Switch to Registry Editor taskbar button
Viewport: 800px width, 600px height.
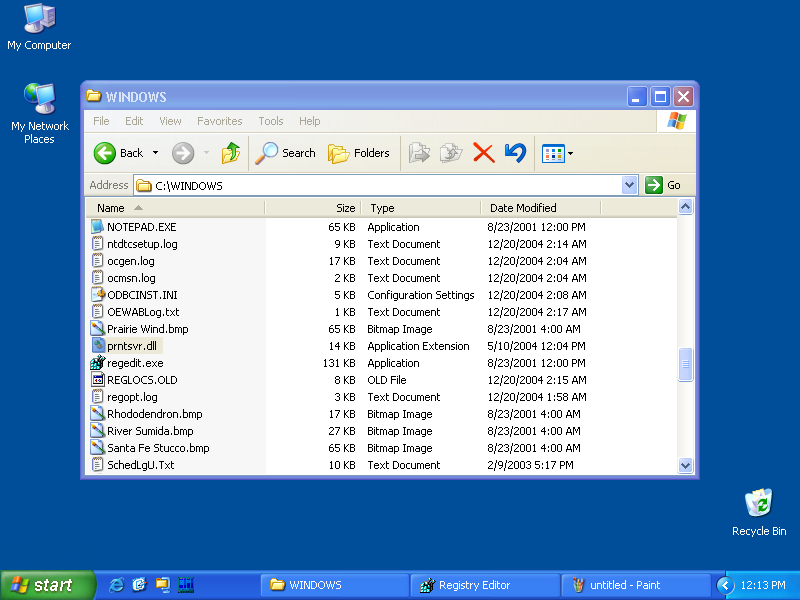point(485,585)
